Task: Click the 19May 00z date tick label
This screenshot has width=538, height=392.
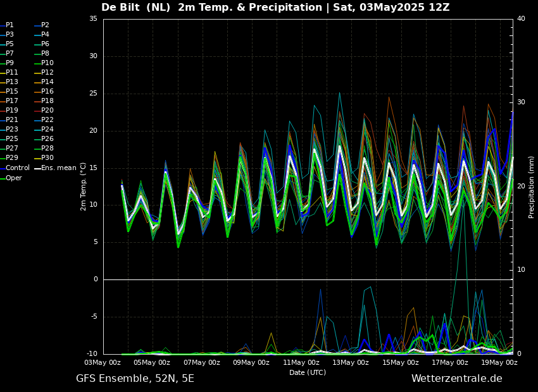Action: point(499,363)
